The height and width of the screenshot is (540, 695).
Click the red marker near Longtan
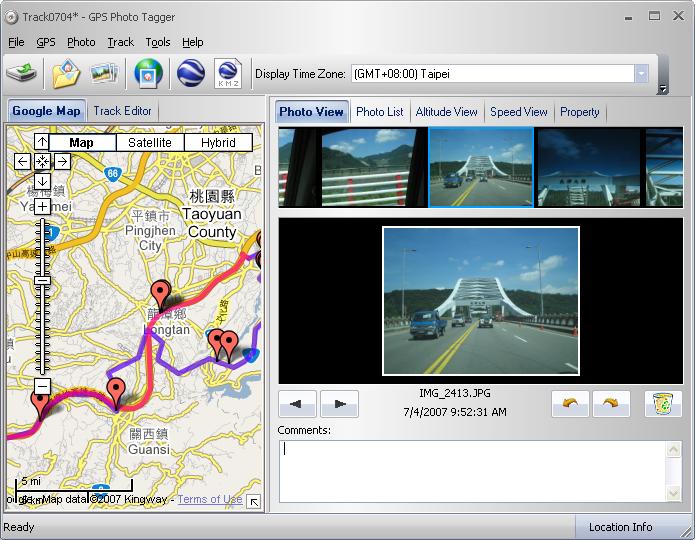point(160,294)
